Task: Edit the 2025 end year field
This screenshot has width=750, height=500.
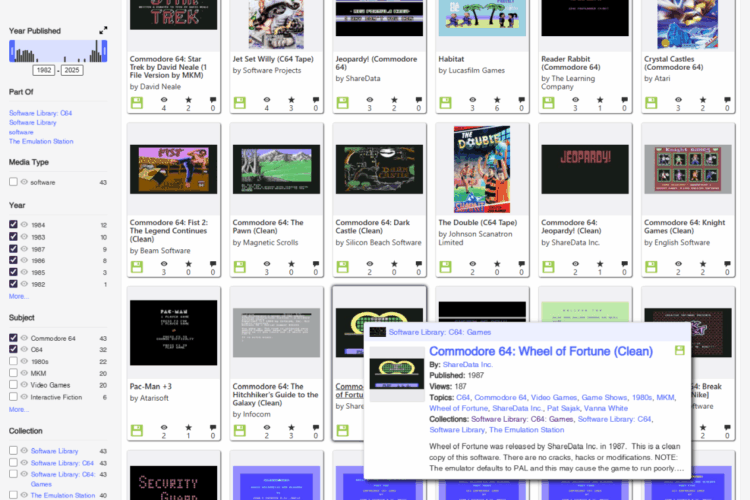Action: click(72, 70)
